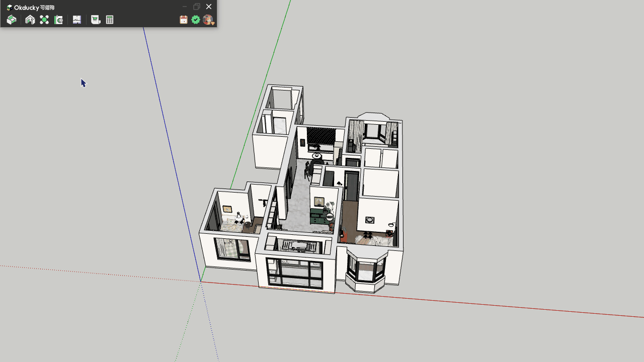Open the sofa furniture model library icon
Screen dimensions: 644x362
point(12,20)
